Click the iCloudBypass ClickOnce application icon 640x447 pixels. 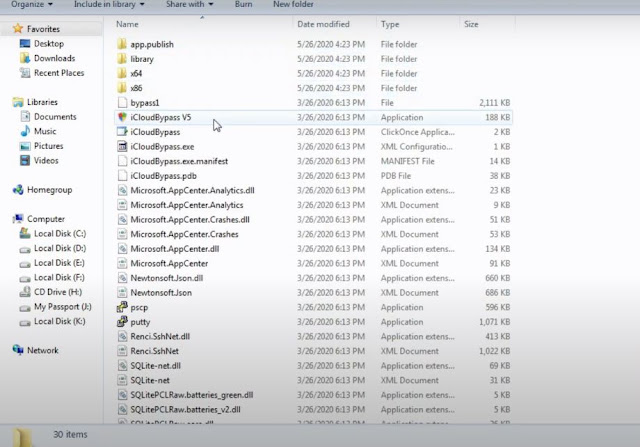[x=122, y=132]
